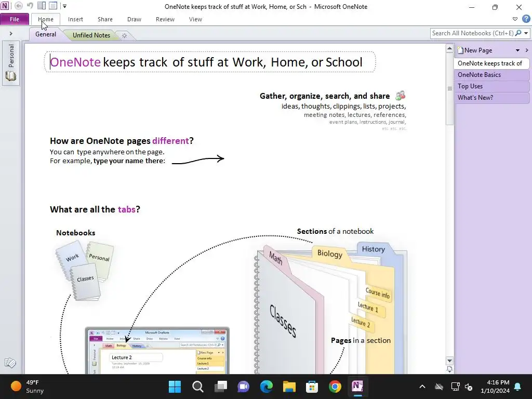
Task: Click the scroll down arrow
Action: [449, 361]
